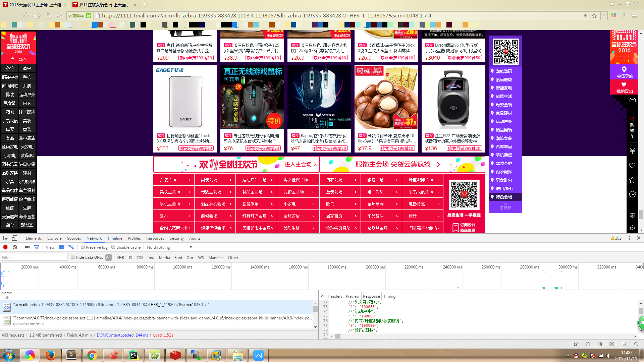Screen dimensions: 644x362
Task: Check the Hide data URLs box
Action: [x=72, y=257]
